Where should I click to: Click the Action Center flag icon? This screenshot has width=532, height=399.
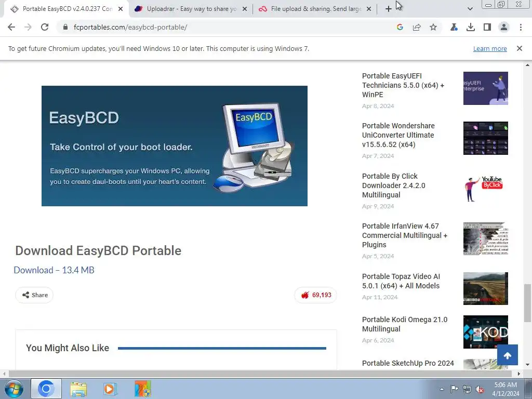[454, 389]
